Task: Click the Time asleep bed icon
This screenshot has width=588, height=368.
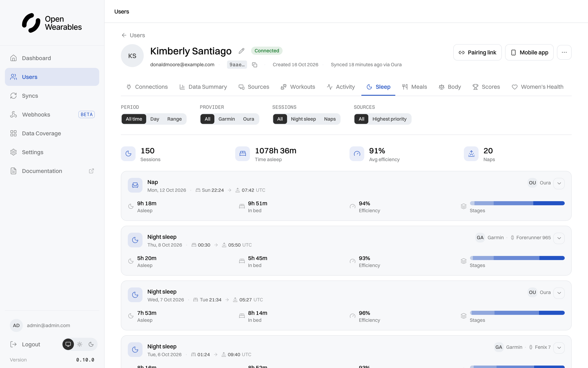Action: (x=243, y=154)
